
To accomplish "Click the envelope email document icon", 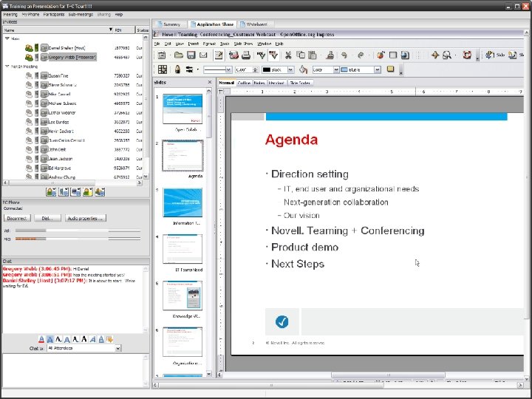I will coord(203,55).
